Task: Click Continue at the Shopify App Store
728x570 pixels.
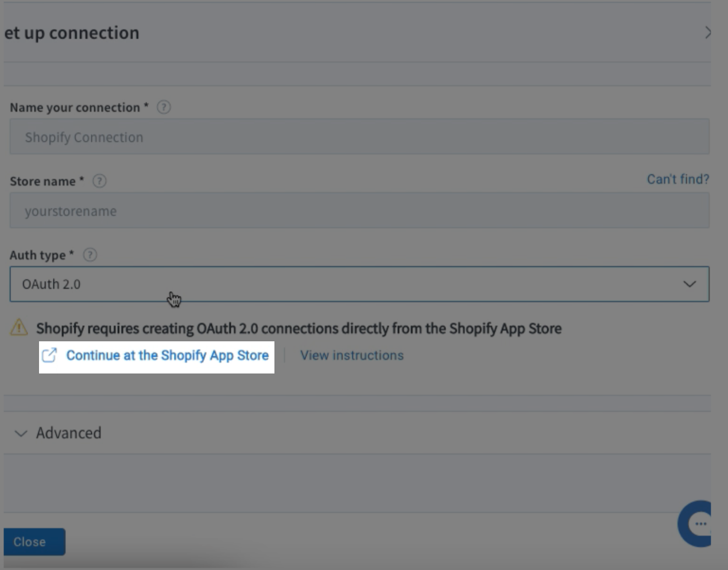Action: pos(167,355)
